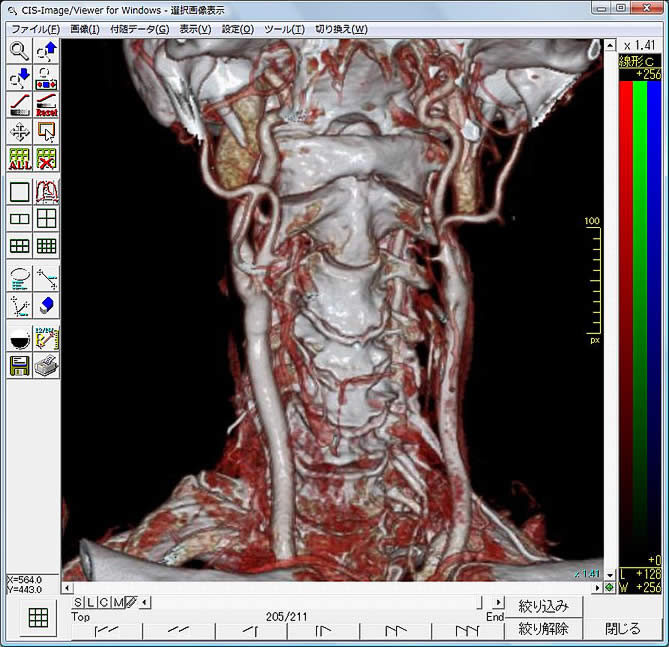Click the 線形C label above color bars
The width and height of the screenshot is (669, 647).
coord(639,61)
